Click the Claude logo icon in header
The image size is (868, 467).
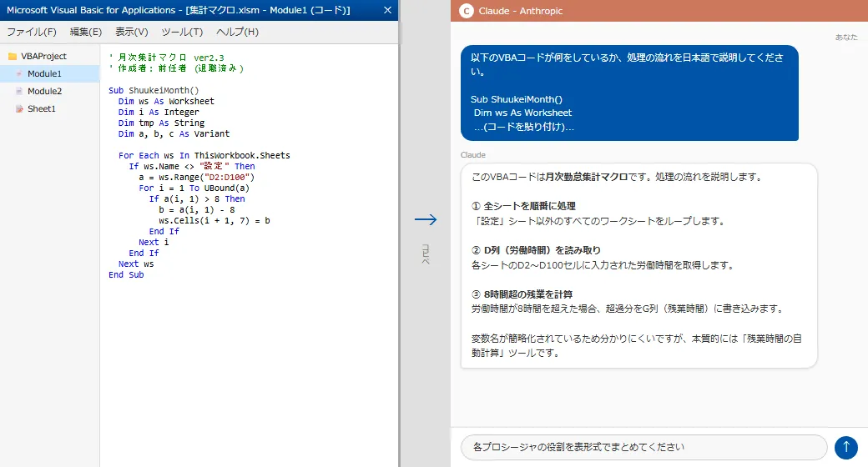click(467, 11)
